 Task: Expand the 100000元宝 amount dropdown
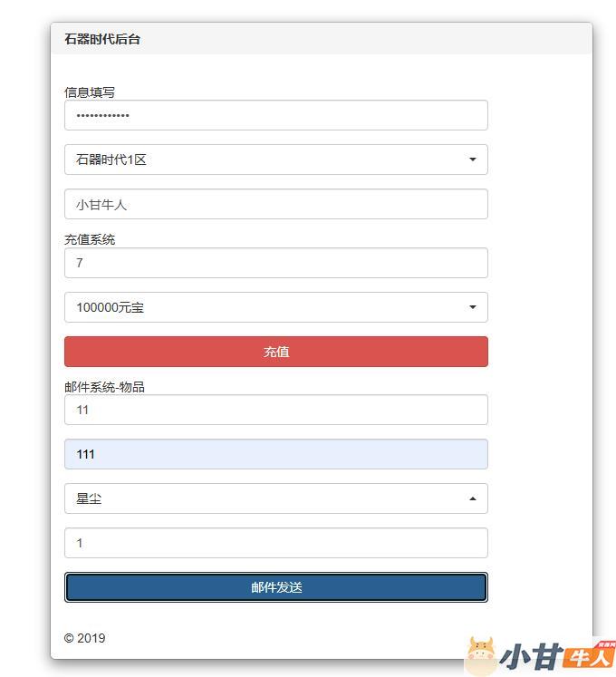pyautogui.click(x=275, y=307)
